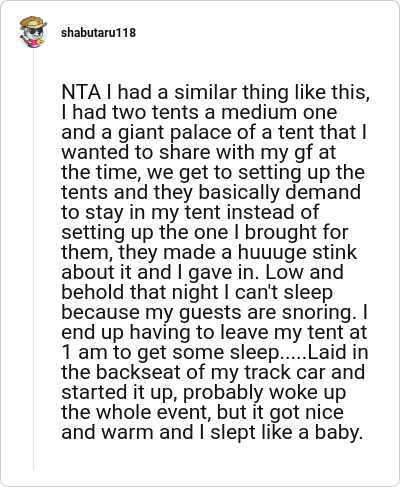Click the phrase "I gave in."
The image size is (400, 487).
pyautogui.click(x=219, y=272)
